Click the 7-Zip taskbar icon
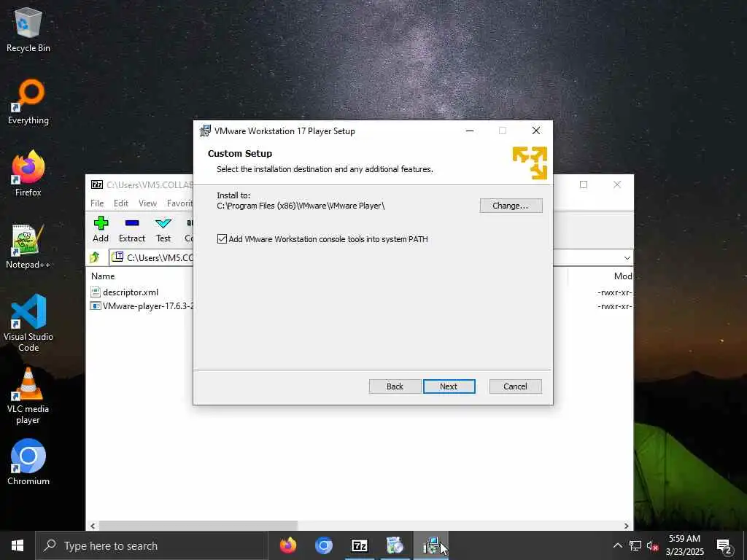Image resolution: width=747 pixels, height=560 pixels. click(x=359, y=545)
